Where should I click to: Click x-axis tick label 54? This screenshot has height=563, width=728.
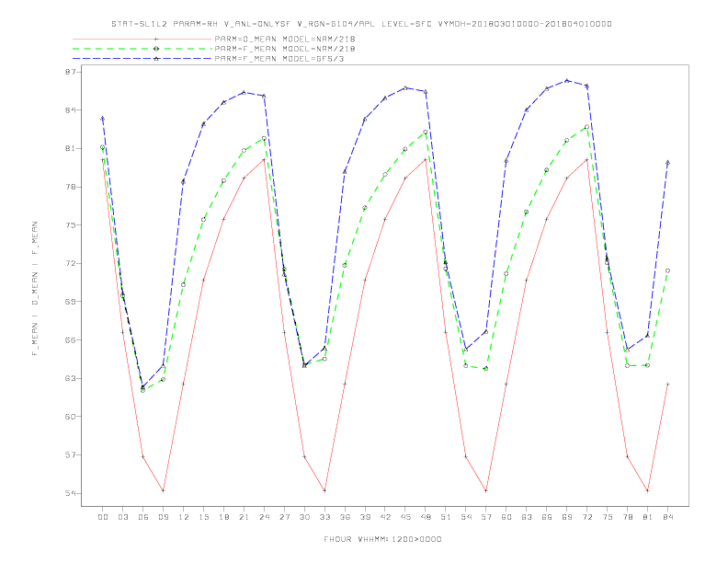466,517
